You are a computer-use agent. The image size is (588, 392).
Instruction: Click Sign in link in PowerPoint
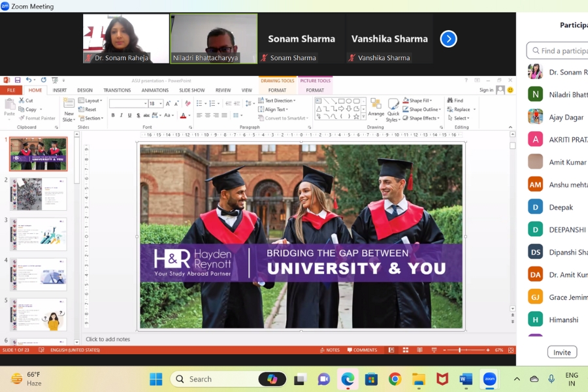486,90
